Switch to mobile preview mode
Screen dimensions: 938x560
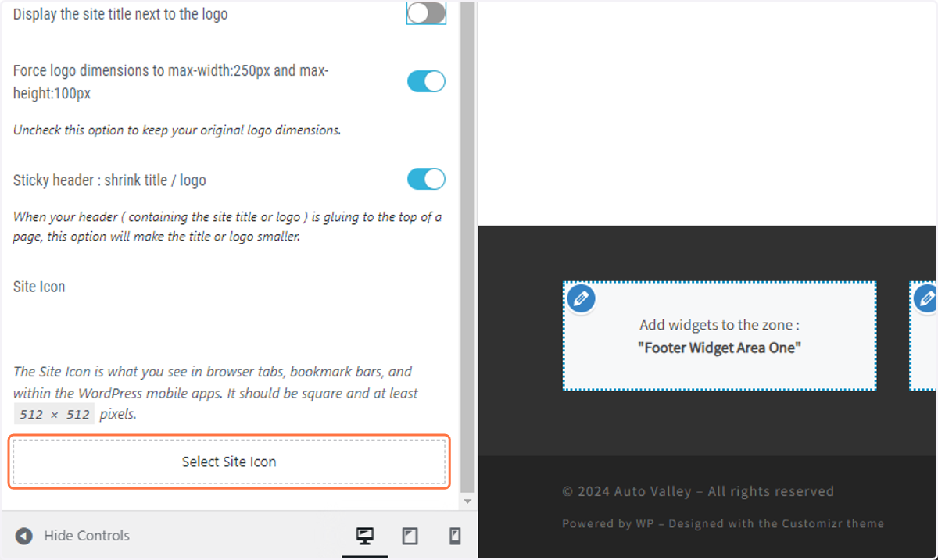pos(454,536)
